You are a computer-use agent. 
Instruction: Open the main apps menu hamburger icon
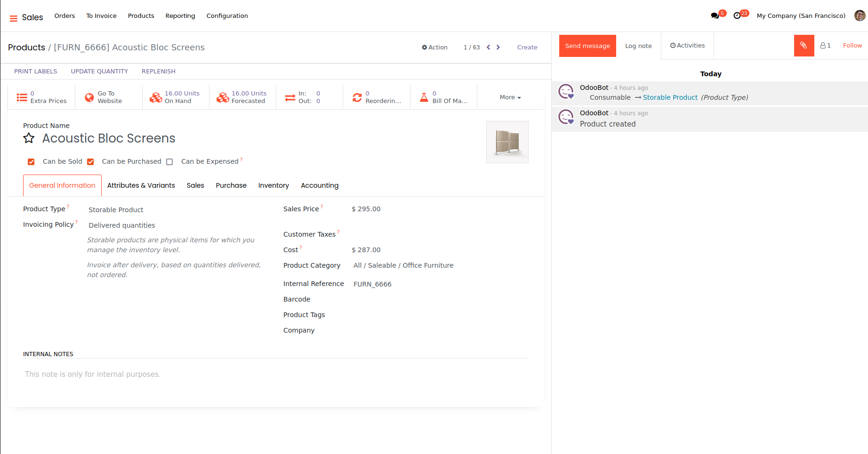[13, 18]
